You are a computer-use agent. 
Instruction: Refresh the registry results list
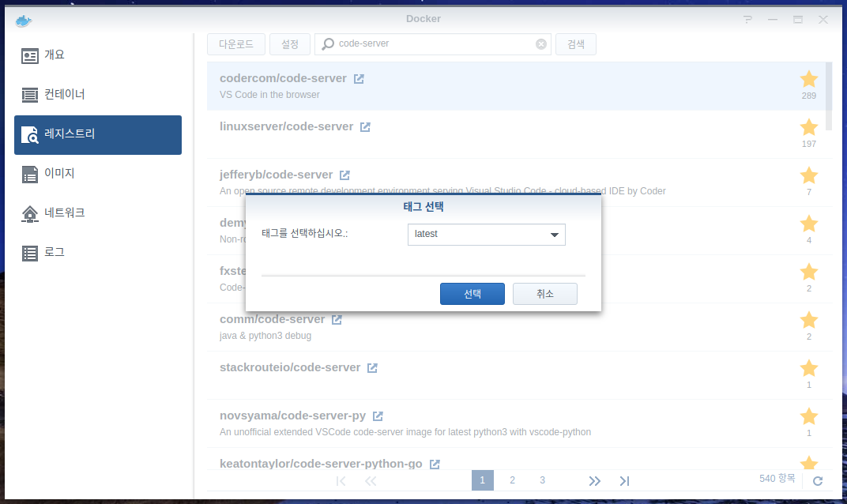click(818, 481)
